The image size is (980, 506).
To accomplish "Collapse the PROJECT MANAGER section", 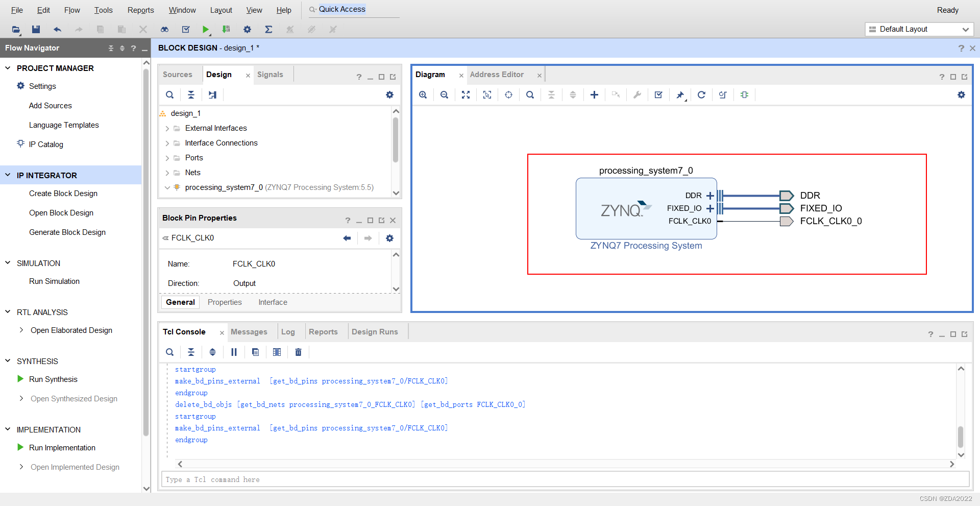I will pyautogui.click(x=8, y=68).
